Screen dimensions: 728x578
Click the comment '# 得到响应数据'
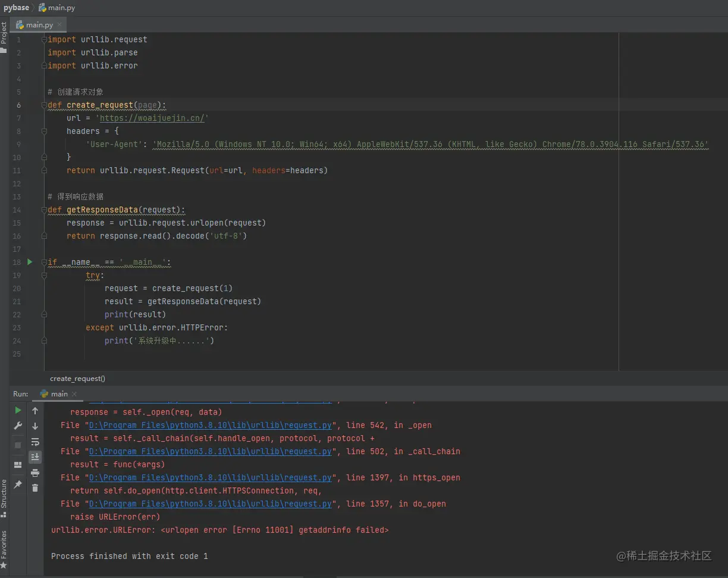point(76,196)
